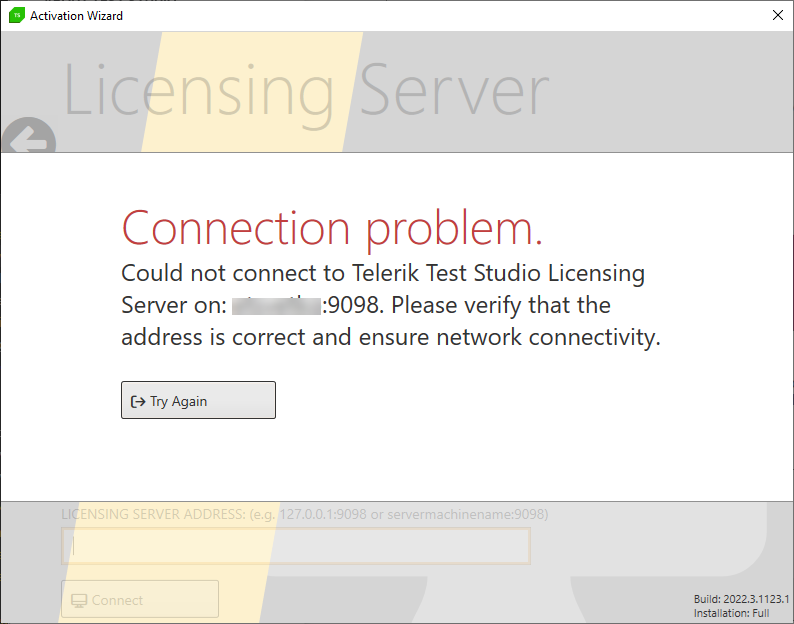The width and height of the screenshot is (794, 624).
Task: Click the Build: 2022.3.1123.1 text
Action: [x=741, y=599]
